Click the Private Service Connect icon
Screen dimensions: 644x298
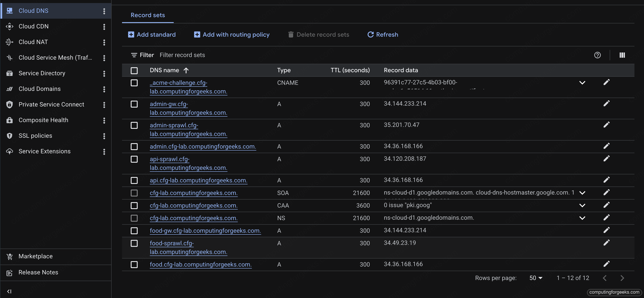pyautogui.click(x=10, y=104)
